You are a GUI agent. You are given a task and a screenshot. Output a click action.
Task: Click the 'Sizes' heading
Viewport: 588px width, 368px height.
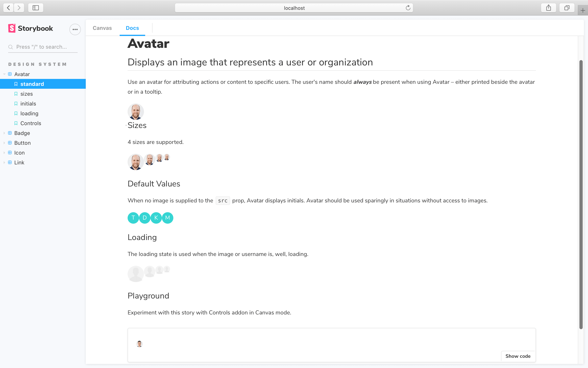137,125
